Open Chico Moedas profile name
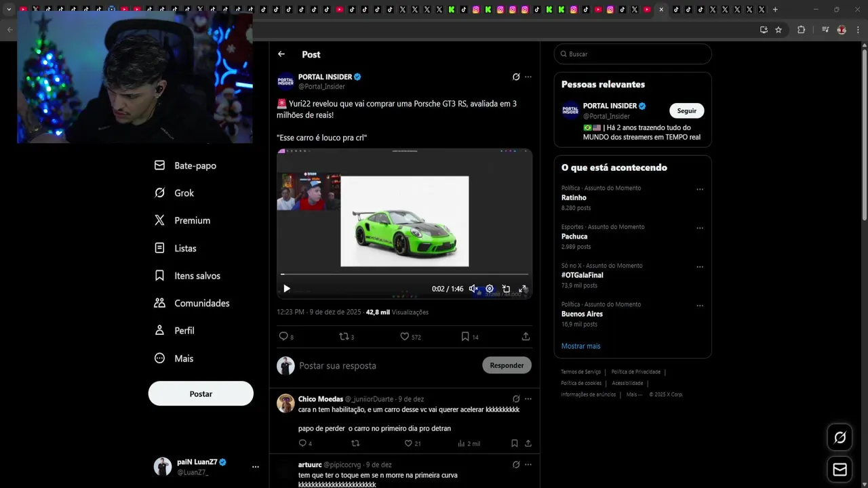The image size is (868, 488). point(321,399)
